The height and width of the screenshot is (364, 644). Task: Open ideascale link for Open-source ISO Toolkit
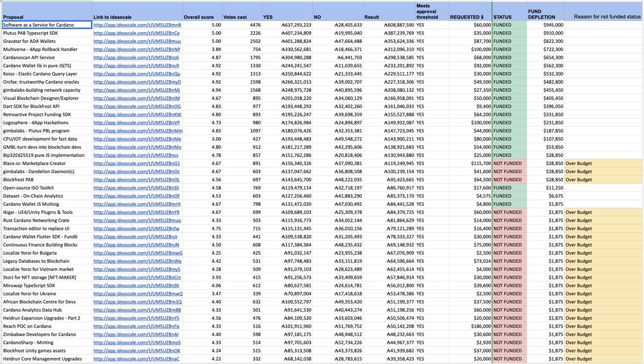tap(136, 188)
